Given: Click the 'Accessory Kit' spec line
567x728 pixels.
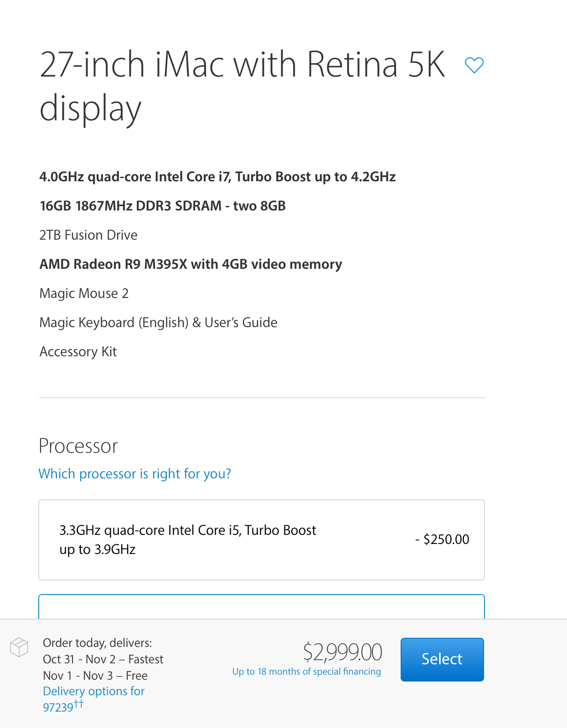Looking at the screenshot, I should point(78,352).
